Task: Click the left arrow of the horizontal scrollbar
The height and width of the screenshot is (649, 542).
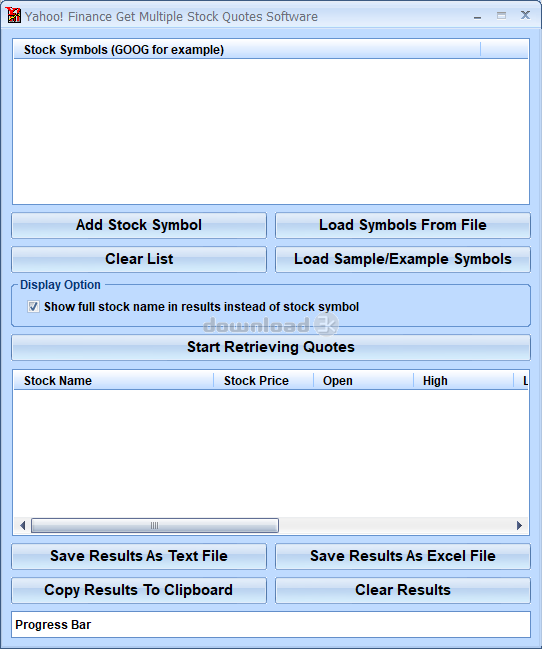Action: [22, 526]
